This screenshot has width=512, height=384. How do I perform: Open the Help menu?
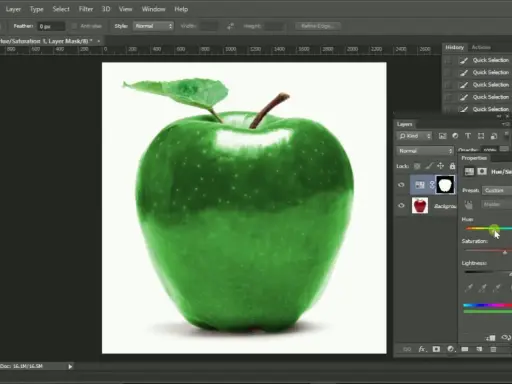181,9
